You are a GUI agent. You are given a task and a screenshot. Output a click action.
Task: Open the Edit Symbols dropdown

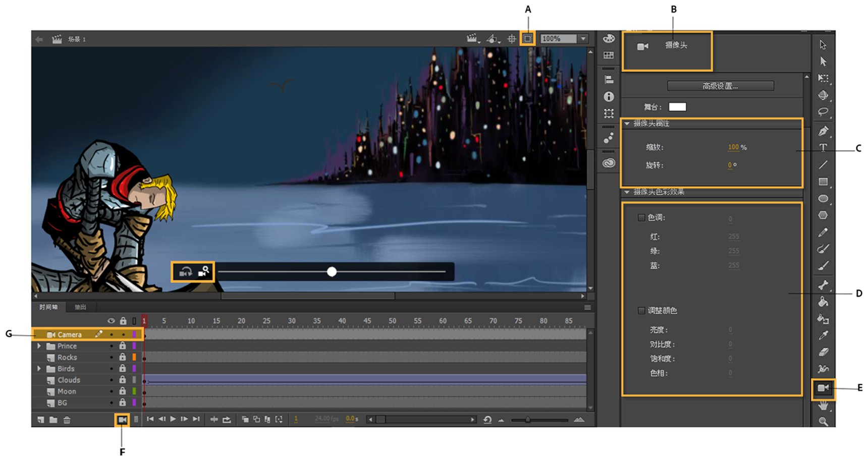tap(493, 38)
